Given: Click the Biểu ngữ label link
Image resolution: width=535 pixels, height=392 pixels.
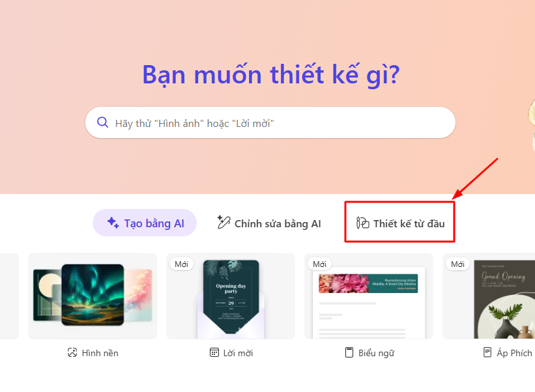Looking at the screenshot, I should pyautogui.click(x=377, y=353).
